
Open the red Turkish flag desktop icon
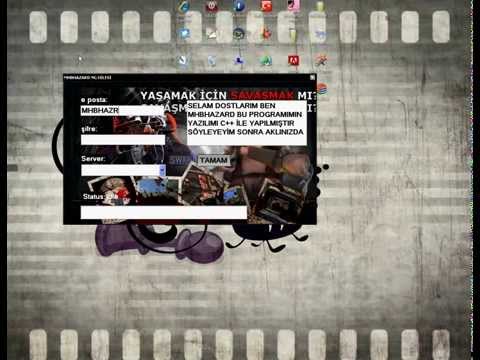pyautogui.click(x=266, y=6)
